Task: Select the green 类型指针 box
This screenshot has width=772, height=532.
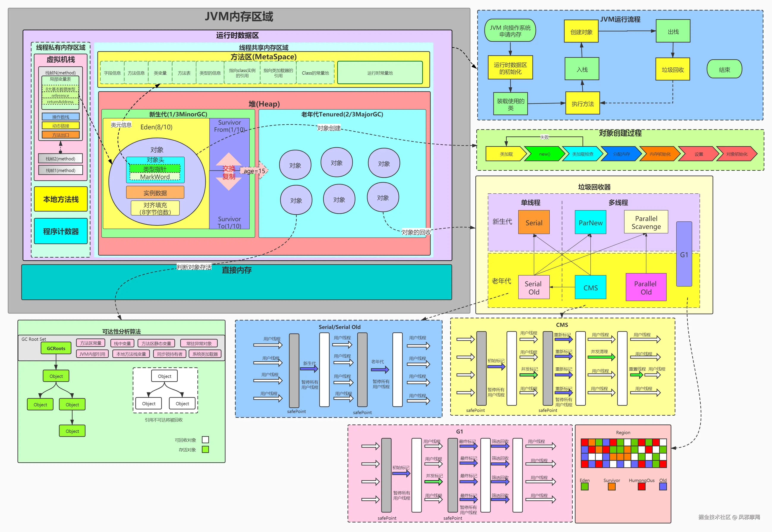Action: [x=155, y=168]
